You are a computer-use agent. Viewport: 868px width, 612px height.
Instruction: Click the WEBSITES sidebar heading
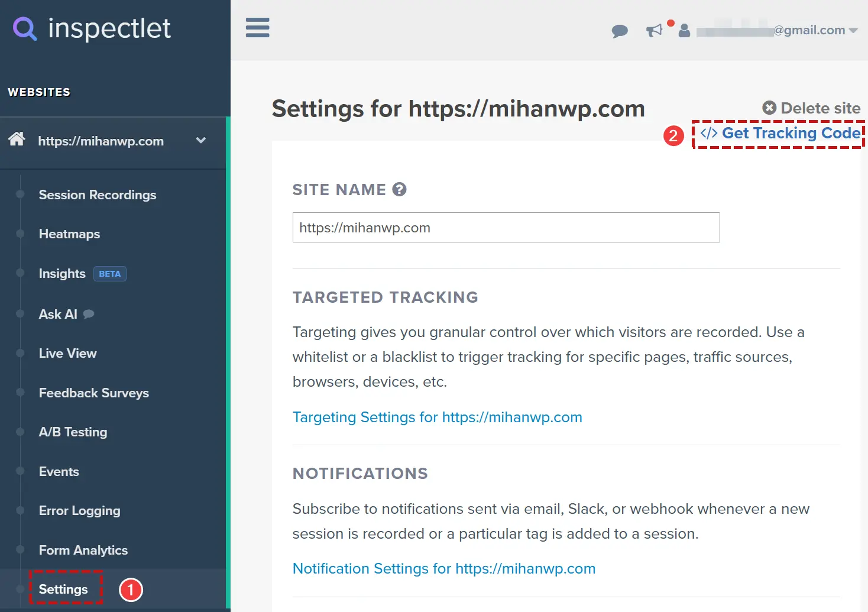point(39,92)
